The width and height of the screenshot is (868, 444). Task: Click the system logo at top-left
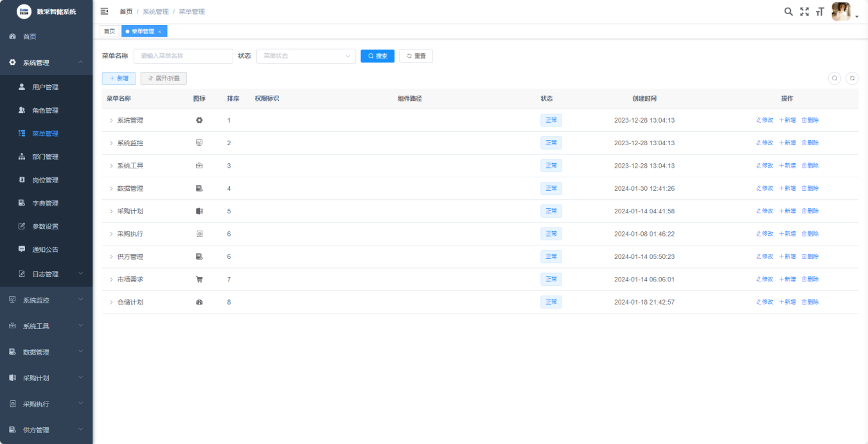coord(24,11)
